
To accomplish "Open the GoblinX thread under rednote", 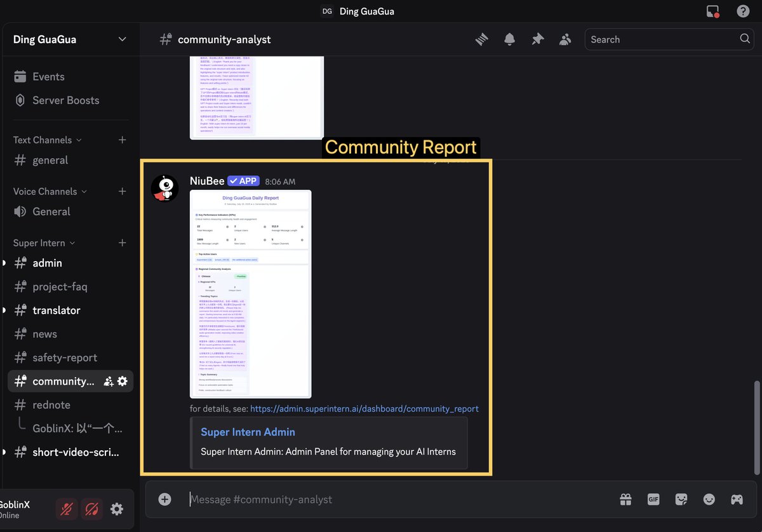I will coord(77,428).
